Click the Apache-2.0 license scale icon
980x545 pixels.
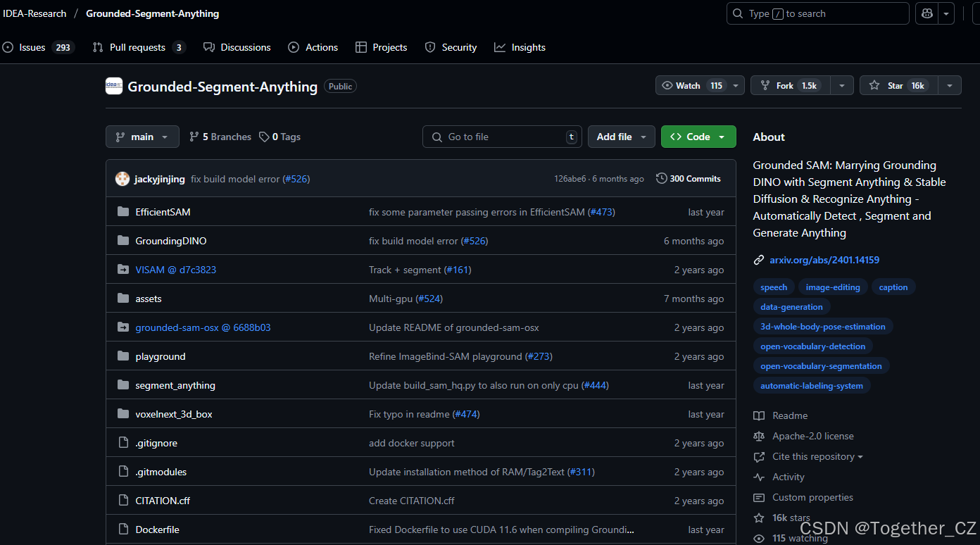759,436
